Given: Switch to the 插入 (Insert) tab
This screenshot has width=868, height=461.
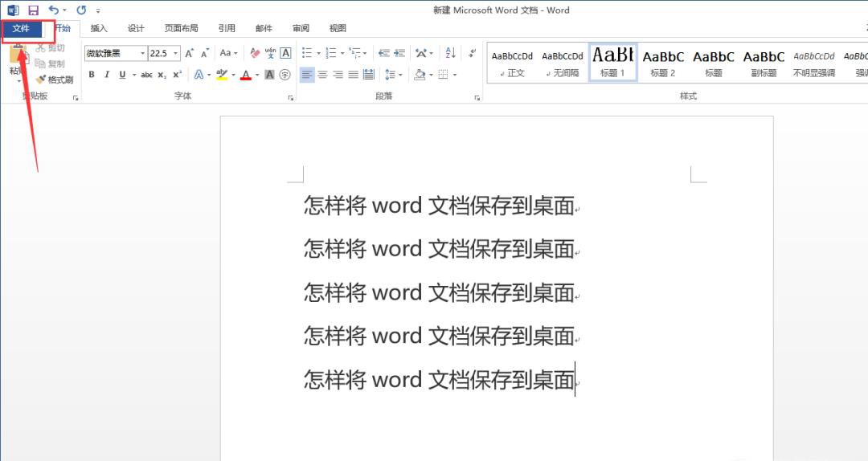Looking at the screenshot, I should click(99, 28).
